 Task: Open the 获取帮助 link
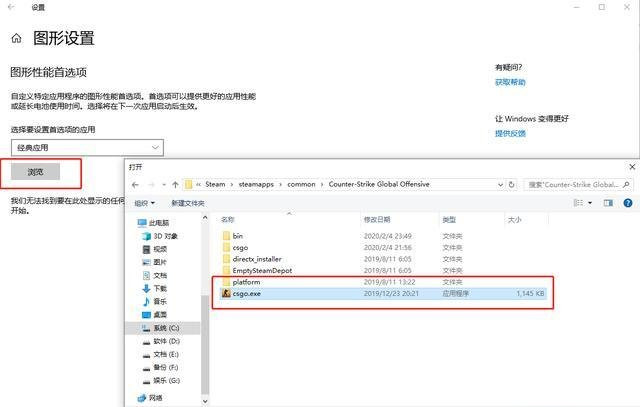pyautogui.click(x=510, y=82)
